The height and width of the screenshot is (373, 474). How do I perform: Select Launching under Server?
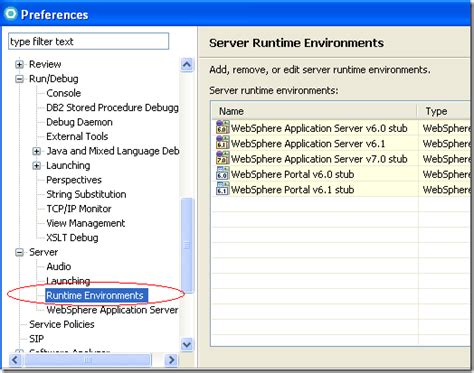tap(68, 281)
